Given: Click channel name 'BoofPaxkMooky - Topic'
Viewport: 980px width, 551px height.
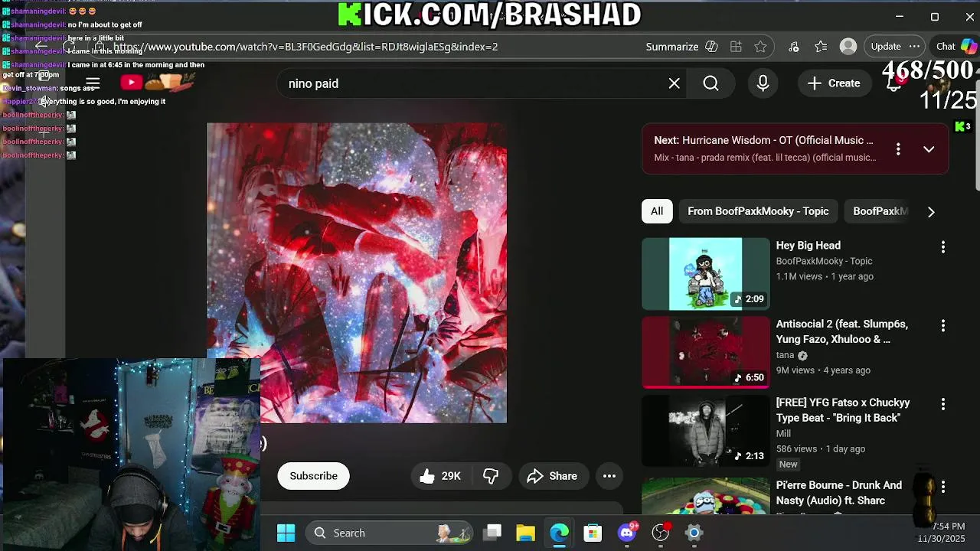Looking at the screenshot, I should pos(824,261).
